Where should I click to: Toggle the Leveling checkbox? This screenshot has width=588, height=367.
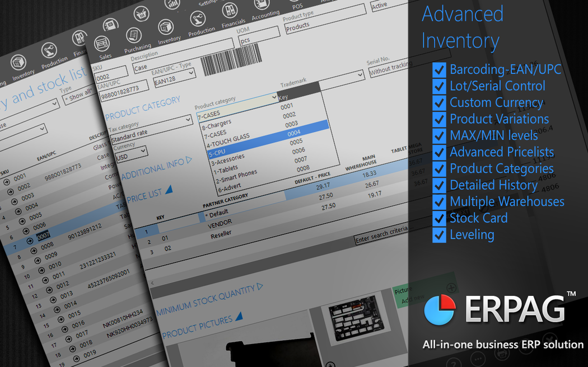click(x=440, y=235)
